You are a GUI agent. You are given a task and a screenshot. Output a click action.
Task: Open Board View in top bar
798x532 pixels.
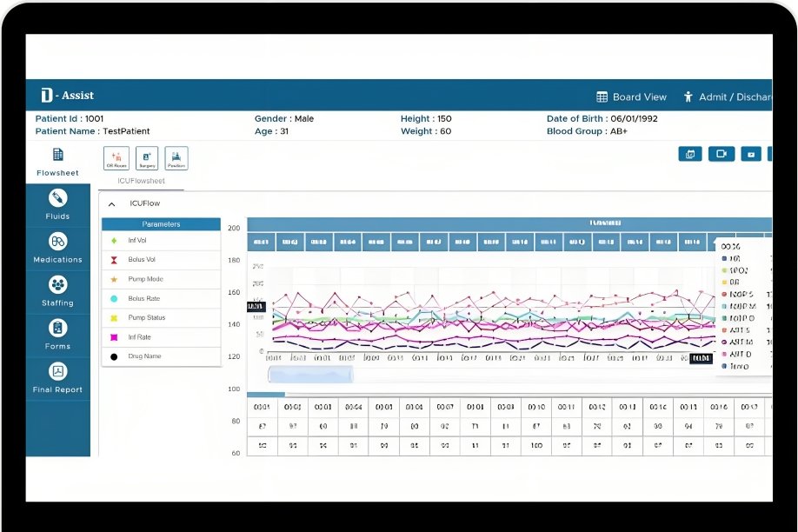coord(631,97)
